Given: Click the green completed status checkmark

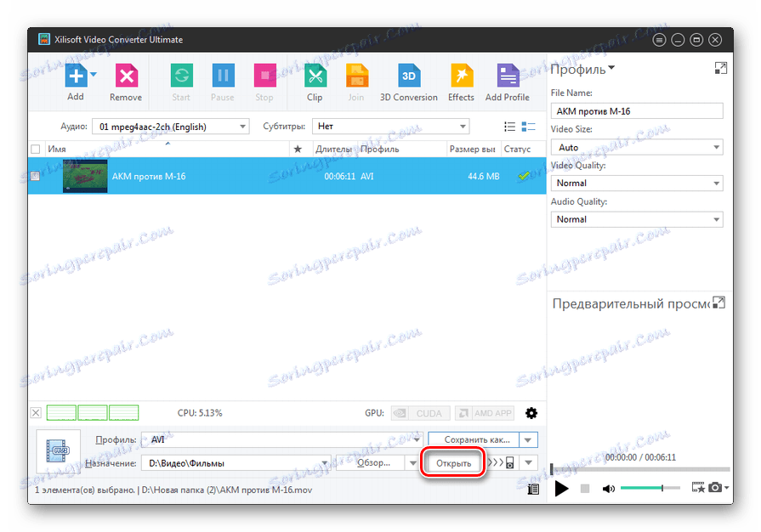Looking at the screenshot, I should 524,176.
